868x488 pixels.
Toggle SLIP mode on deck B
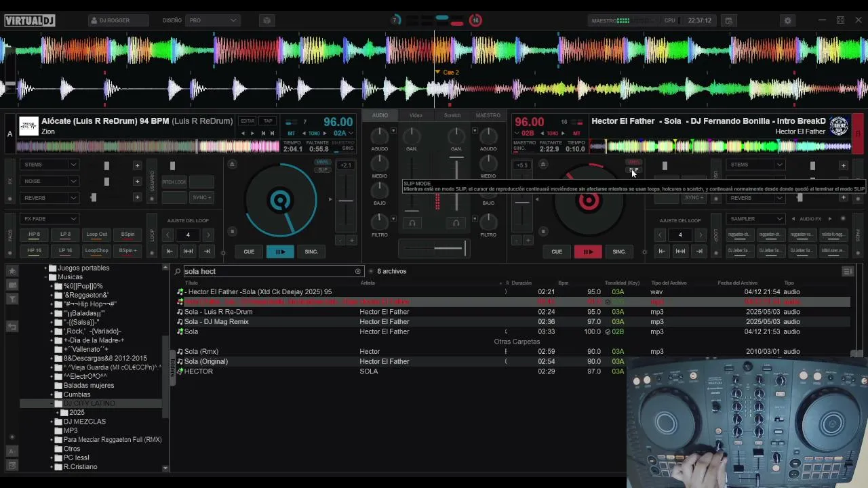point(633,169)
